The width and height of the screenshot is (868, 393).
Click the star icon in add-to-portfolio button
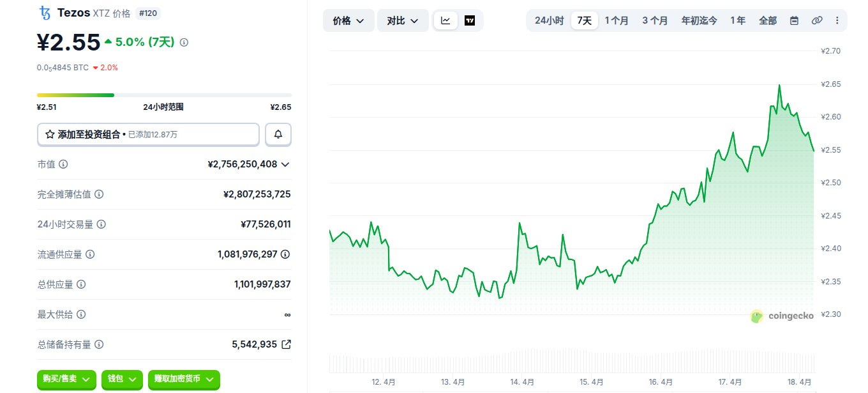[x=50, y=134]
